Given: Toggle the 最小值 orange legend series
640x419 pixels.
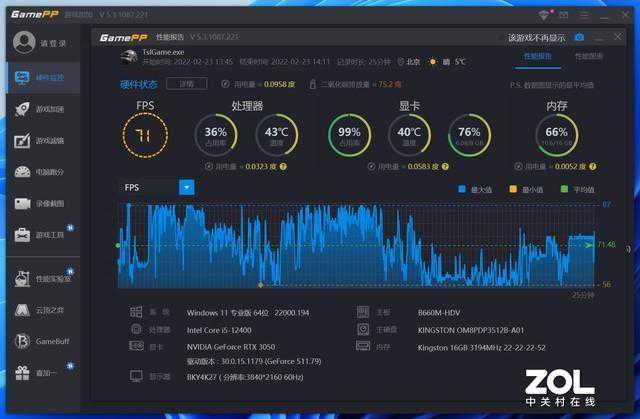Looking at the screenshot, I should coord(513,188).
